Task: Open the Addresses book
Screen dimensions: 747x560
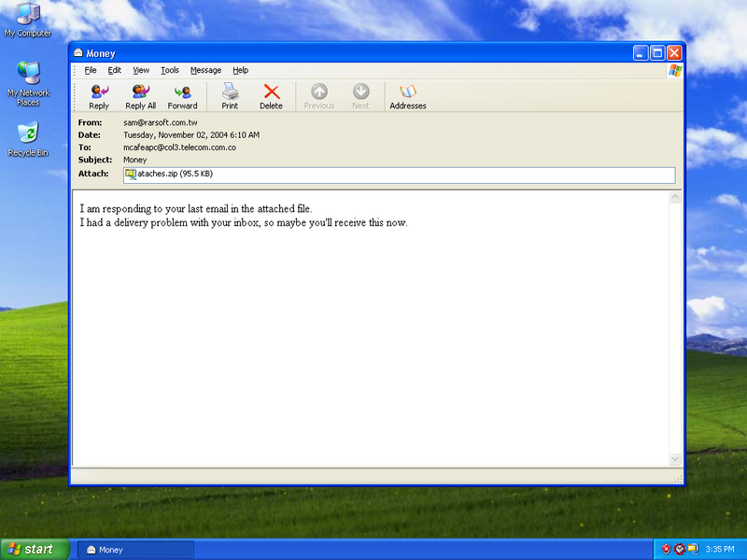Action: (x=408, y=97)
